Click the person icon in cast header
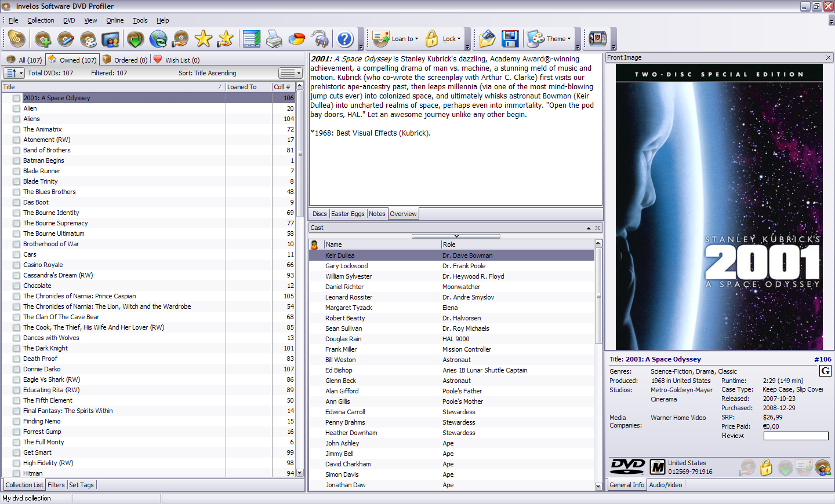The image size is (835, 504). click(x=315, y=244)
